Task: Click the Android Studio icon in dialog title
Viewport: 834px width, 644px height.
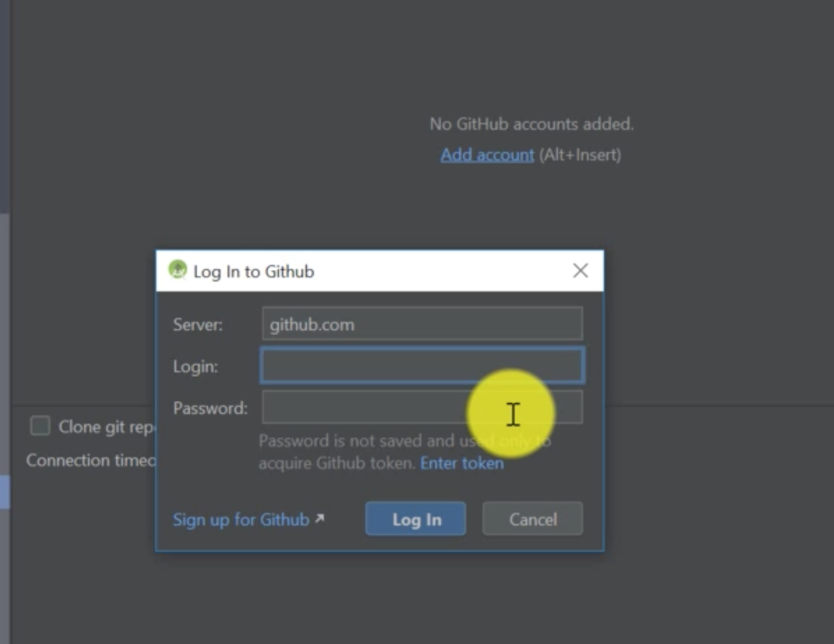Action: click(178, 270)
